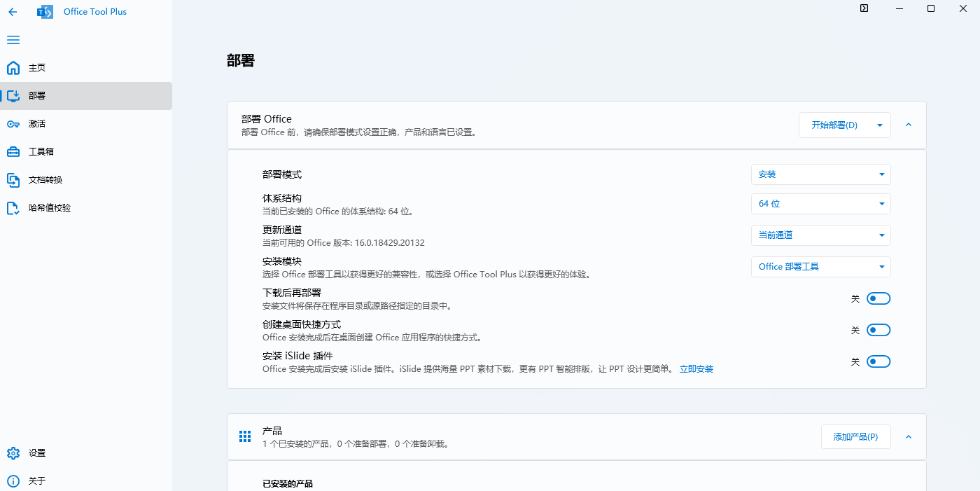This screenshot has height=491, width=980.
Task: Select the 部署 sidebar menu item
Action: 85,96
